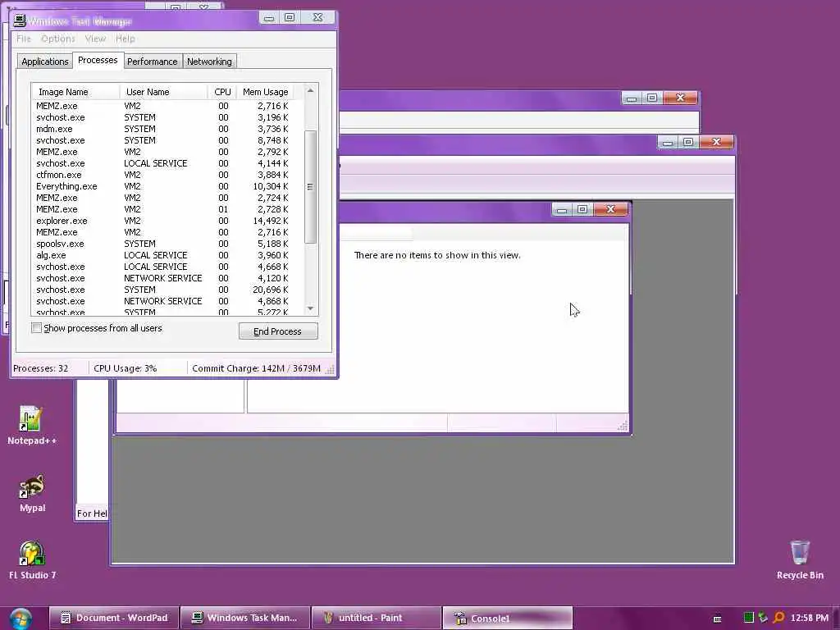The width and height of the screenshot is (840, 630).
Task: Click process list scrollbar down arrow
Action: click(x=310, y=308)
